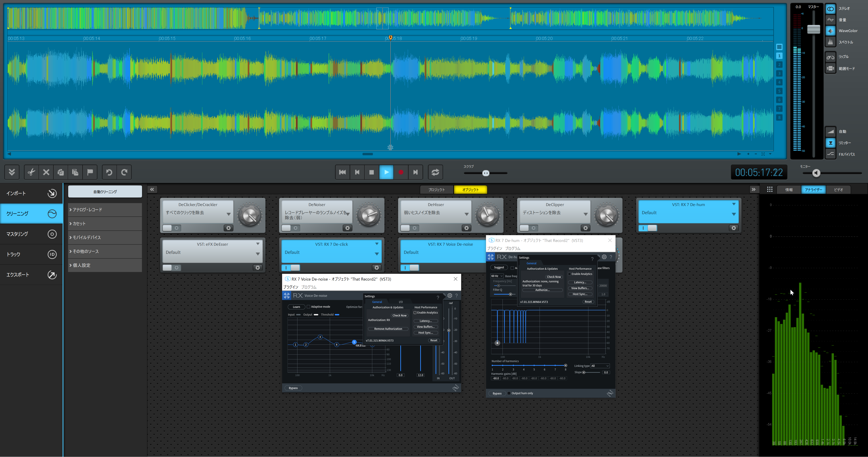
Task: Click the モニター volume slider knob
Action: 816,173
